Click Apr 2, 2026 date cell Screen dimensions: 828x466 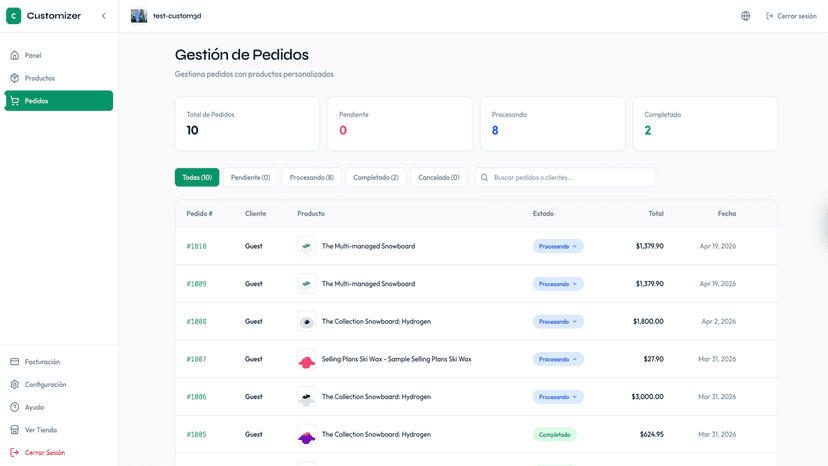(x=719, y=321)
